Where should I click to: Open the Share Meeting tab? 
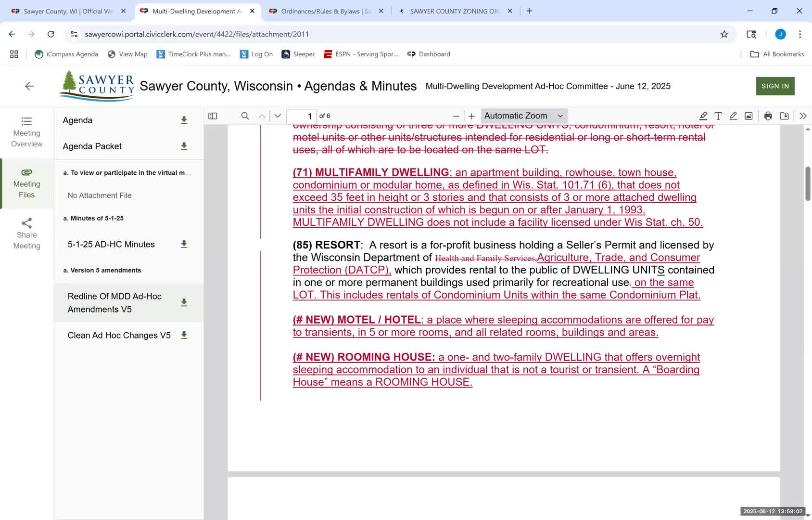[x=27, y=234]
